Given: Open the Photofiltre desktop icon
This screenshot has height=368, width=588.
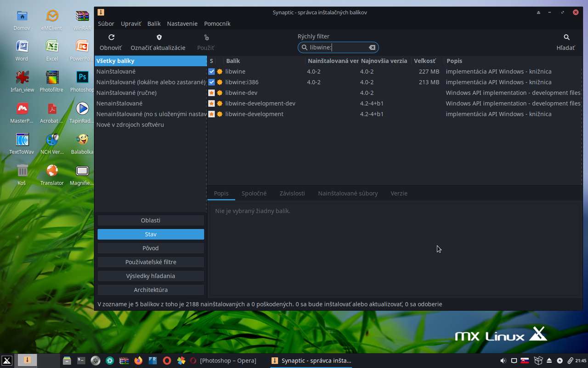Looking at the screenshot, I should click(52, 81).
